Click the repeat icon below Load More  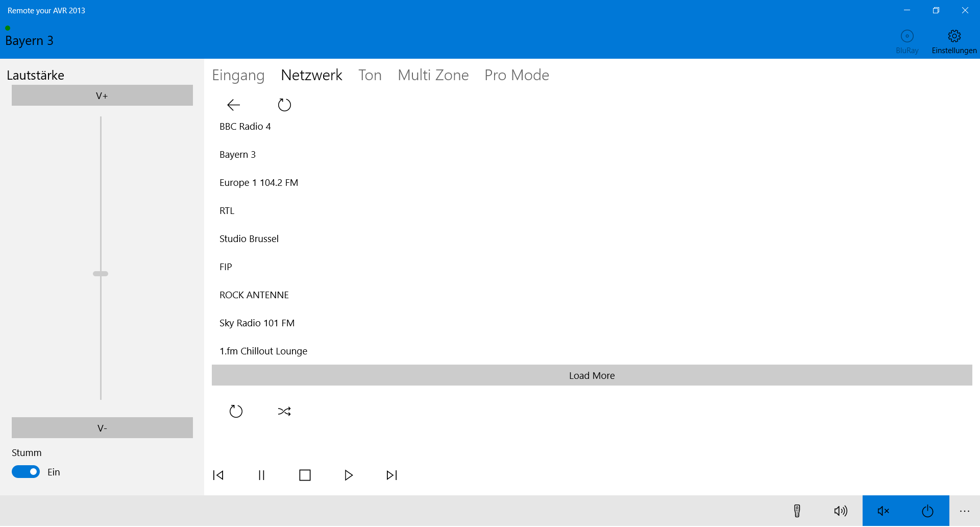[236, 412]
